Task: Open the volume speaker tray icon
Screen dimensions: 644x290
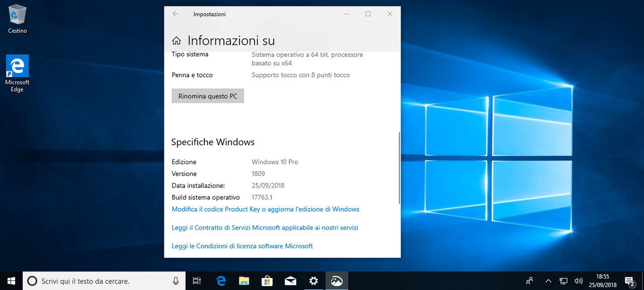Action: click(x=579, y=281)
